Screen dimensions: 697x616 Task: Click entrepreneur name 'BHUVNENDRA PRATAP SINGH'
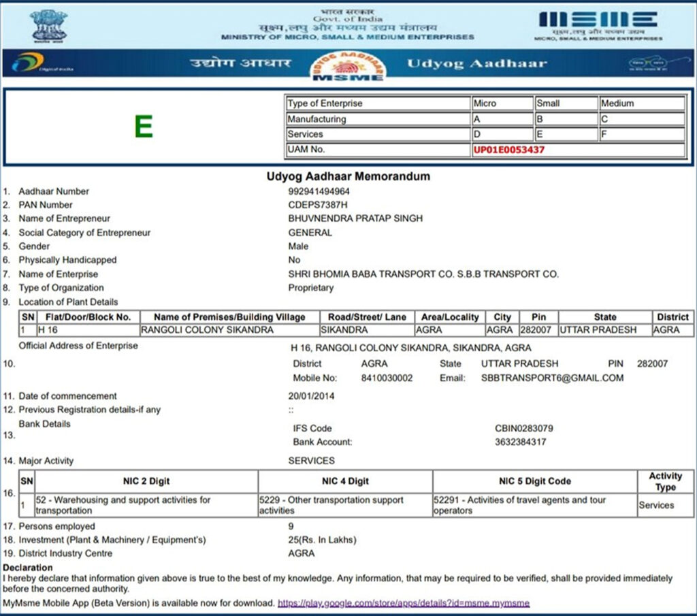click(355, 218)
